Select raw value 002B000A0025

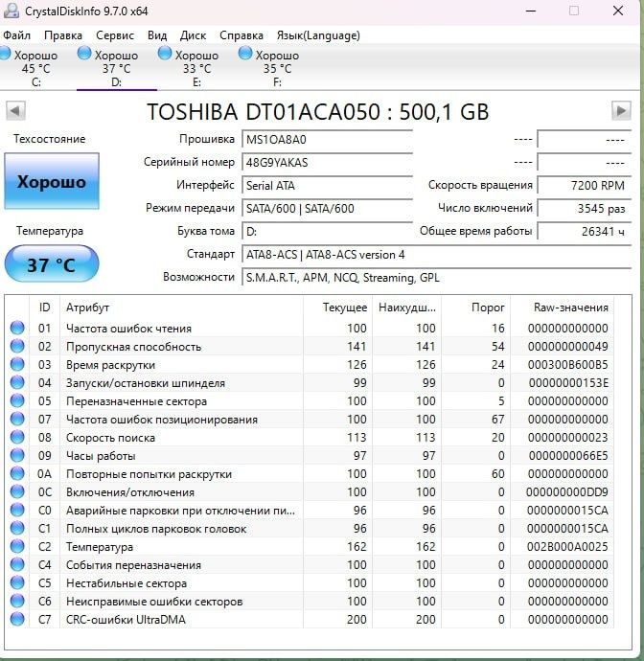(x=567, y=547)
